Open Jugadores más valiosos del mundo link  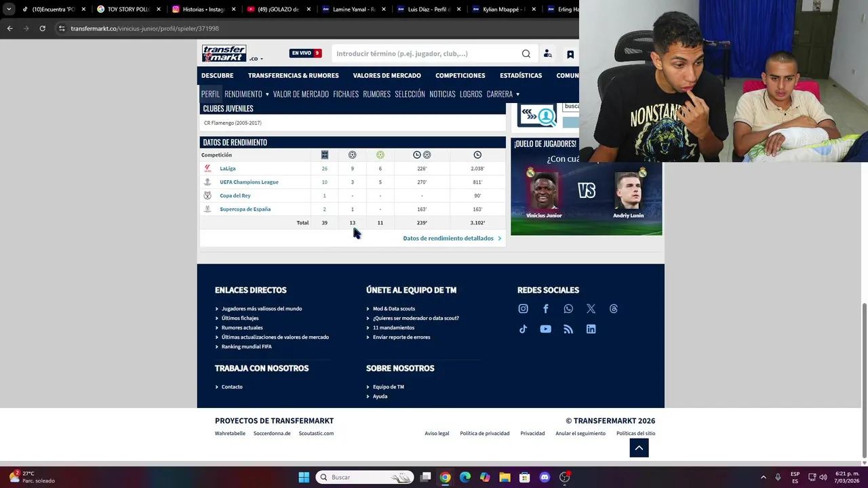coord(262,308)
